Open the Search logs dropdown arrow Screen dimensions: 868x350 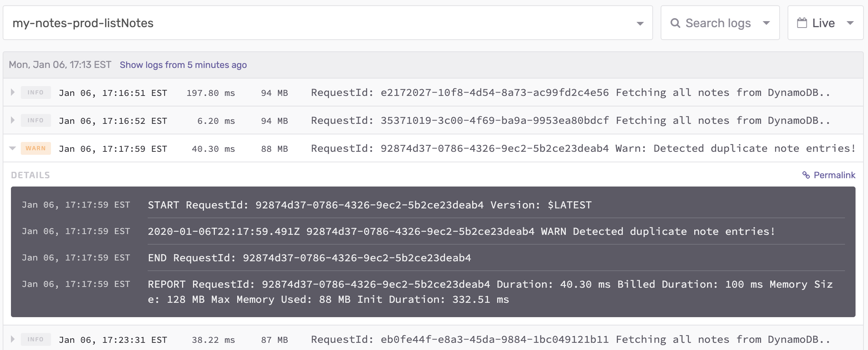(x=766, y=23)
